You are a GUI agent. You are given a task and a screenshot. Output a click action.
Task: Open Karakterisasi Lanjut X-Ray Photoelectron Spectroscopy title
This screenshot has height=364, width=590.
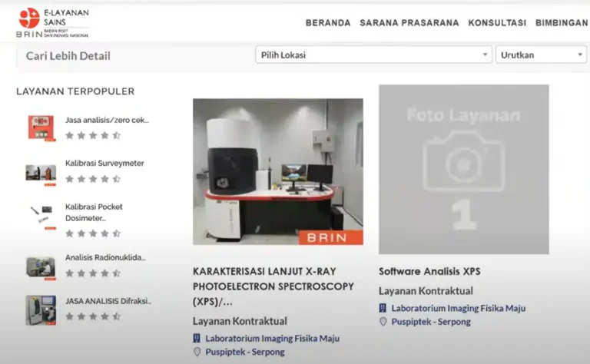[x=273, y=286]
